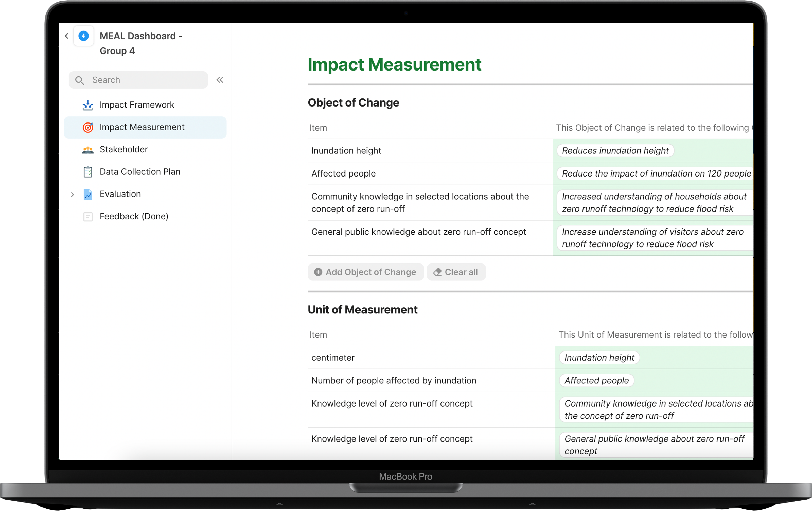Viewport: 812px width, 511px height.
Task: Click the Stakeholder people icon
Action: point(88,150)
